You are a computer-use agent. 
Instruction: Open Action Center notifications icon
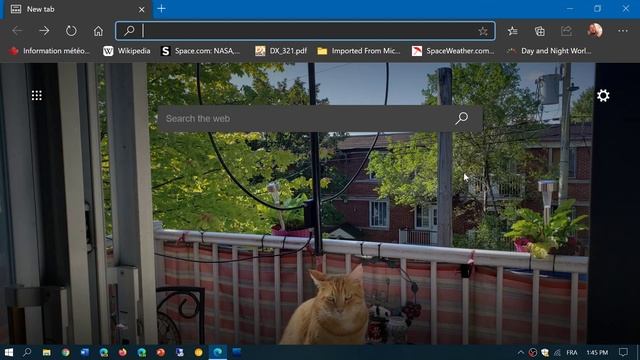pyautogui.click(x=623, y=352)
